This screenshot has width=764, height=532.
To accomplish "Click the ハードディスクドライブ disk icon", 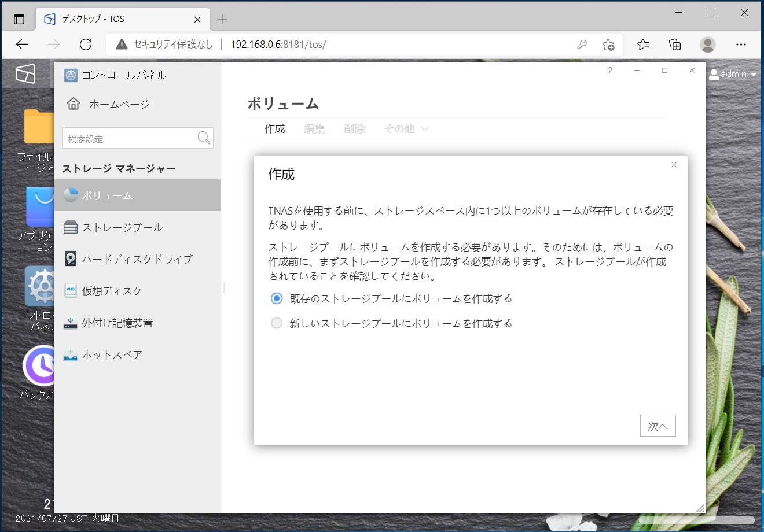I will click(x=71, y=258).
